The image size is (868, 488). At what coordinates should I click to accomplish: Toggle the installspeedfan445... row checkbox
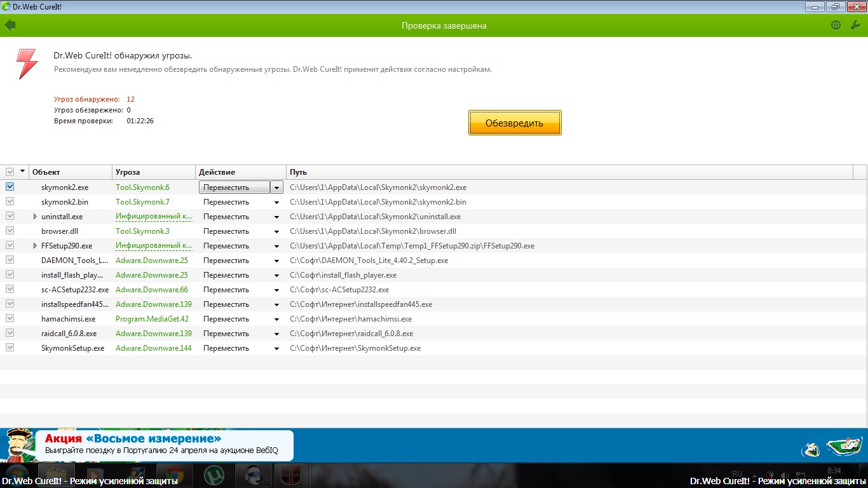pyautogui.click(x=10, y=304)
